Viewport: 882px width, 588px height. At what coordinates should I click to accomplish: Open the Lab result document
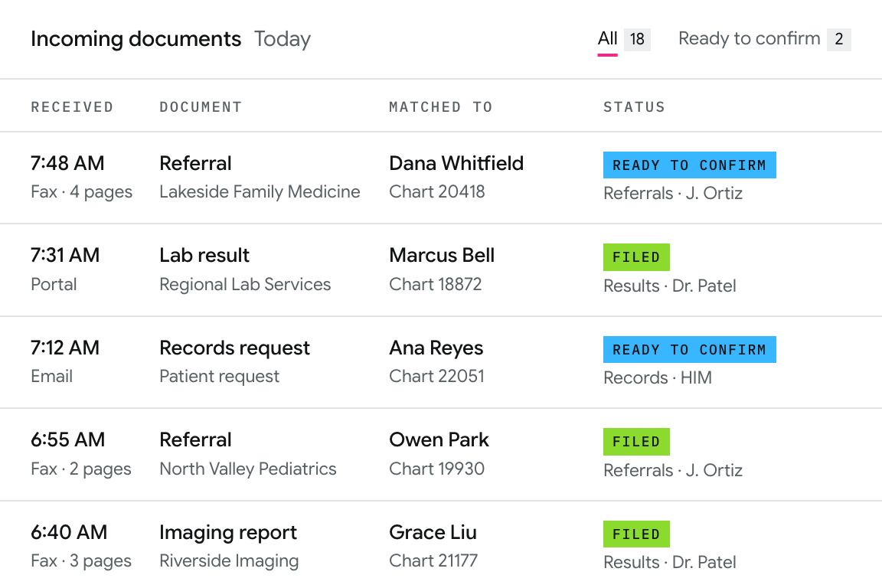coord(204,256)
